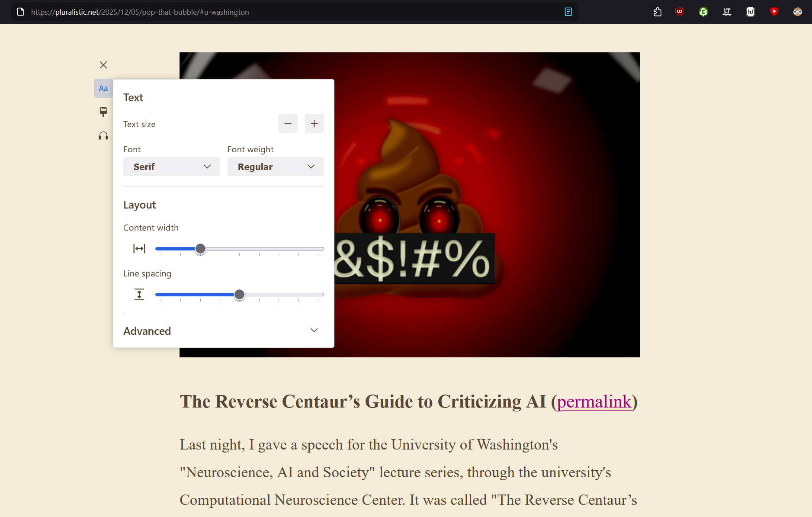
Task: Open the read aloud headphones panel
Action: pyautogui.click(x=103, y=136)
